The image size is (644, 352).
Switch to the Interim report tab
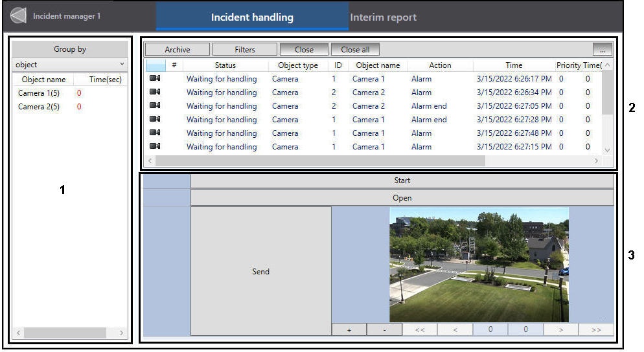383,17
